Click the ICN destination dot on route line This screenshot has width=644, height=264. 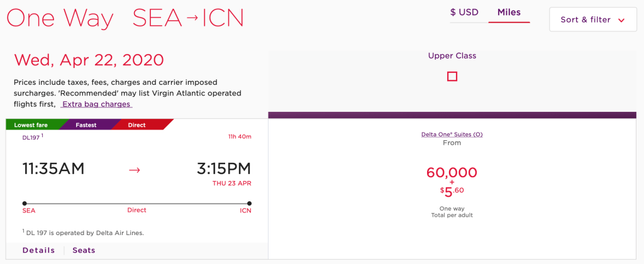coord(250,203)
